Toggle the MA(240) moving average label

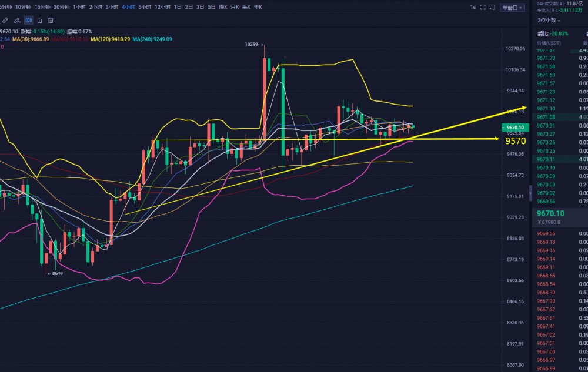pos(152,39)
